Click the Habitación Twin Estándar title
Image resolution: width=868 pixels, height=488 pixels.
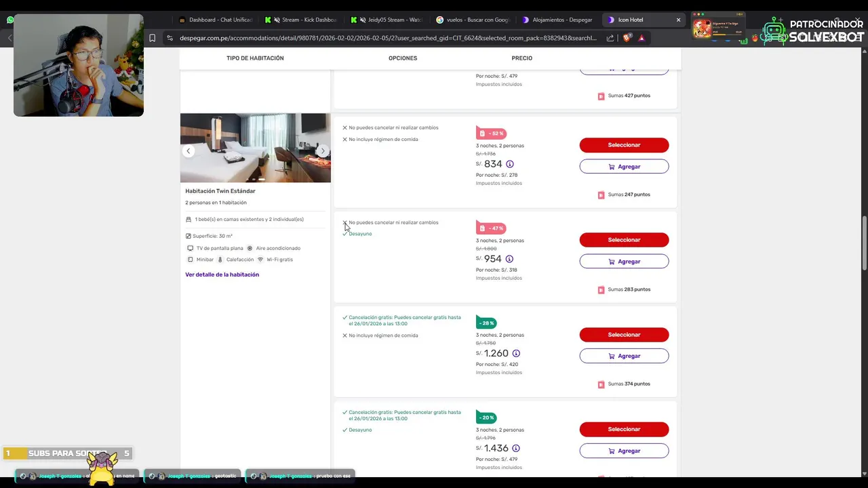point(220,191)
